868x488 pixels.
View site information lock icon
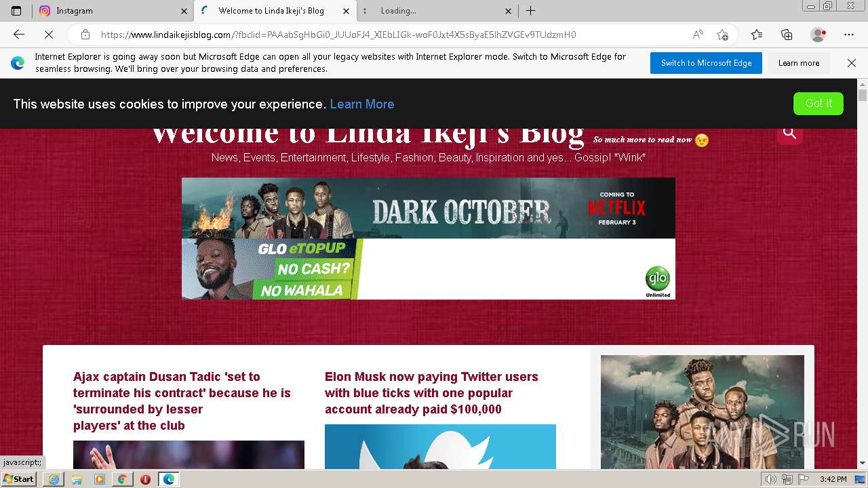(x=85, y=35)
